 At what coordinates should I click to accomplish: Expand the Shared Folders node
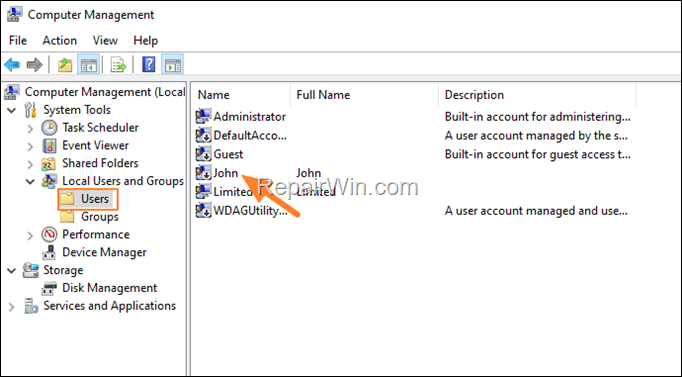tap(30, 164)
